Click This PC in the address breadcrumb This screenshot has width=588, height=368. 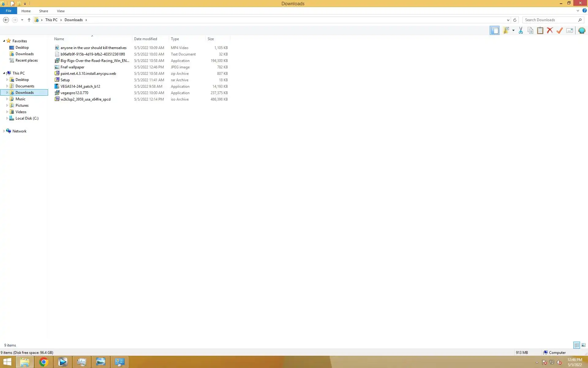click(x=51, y=20)
